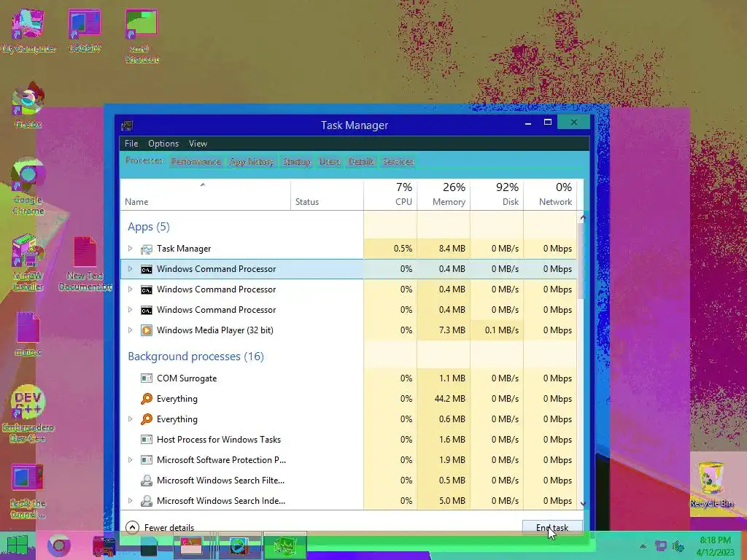The image size is (747, 560).
Task: Select the Recycle Bin on the desktop
Action: 712,484
